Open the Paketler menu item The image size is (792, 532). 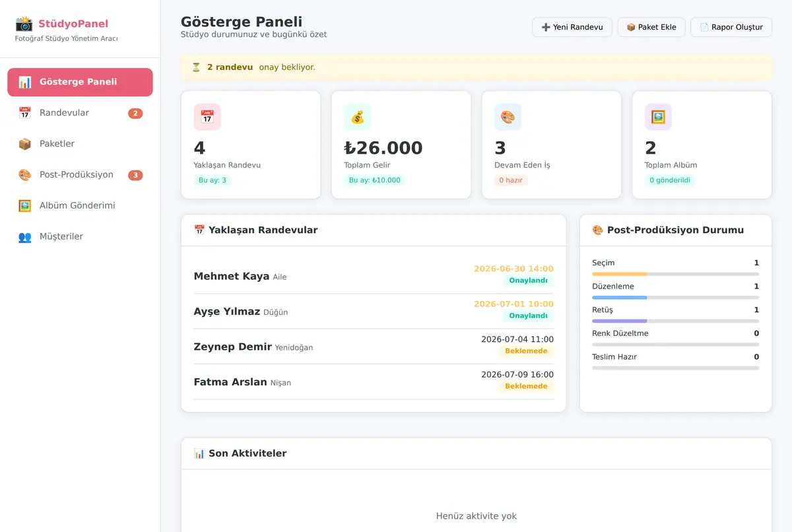[80, 144]
